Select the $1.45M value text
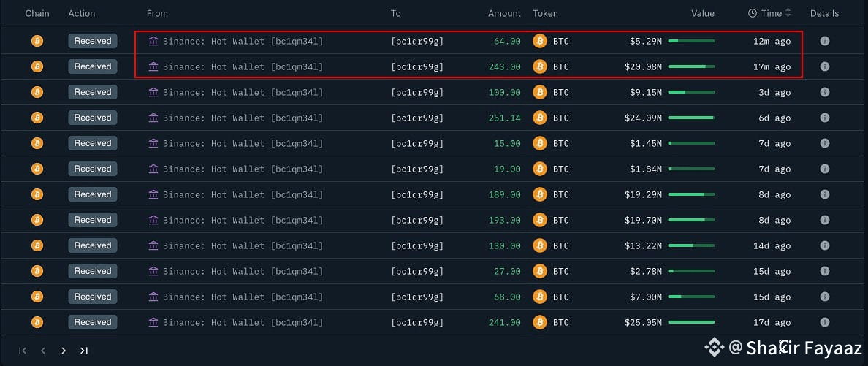This screenshot has width=868, height=366. (x=645, y=143)
